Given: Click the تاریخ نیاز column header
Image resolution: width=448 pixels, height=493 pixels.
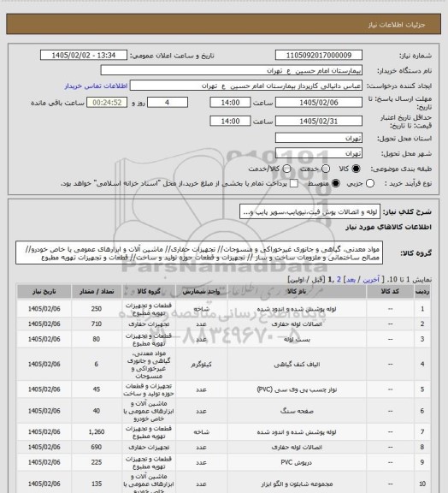Looking at the screenshot, I should (44, 292).
